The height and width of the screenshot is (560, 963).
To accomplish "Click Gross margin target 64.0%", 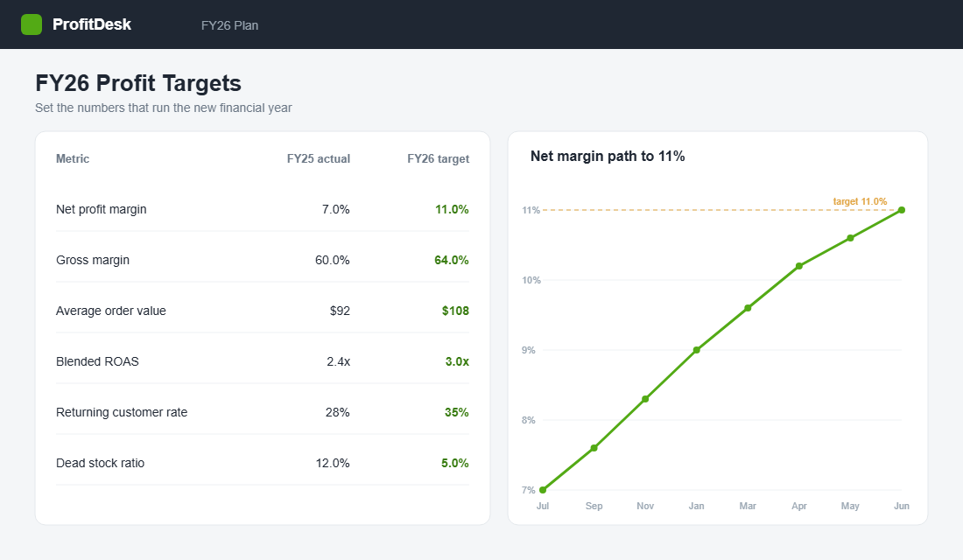I will (x=452, y=261).
